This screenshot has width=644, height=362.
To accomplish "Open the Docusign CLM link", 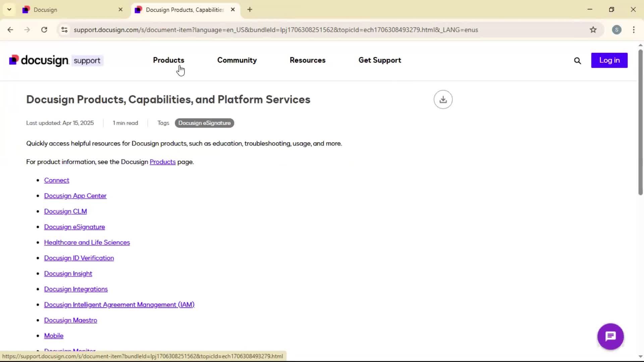I will tap(65, 212).
